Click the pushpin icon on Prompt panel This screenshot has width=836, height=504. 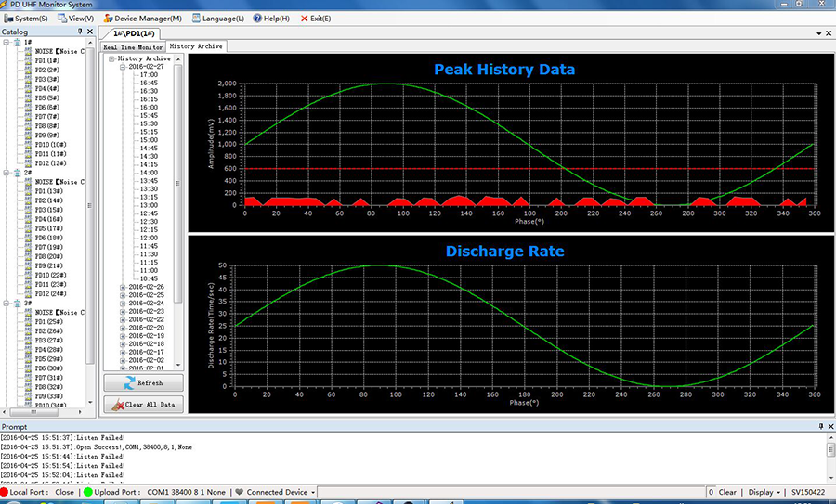[819, 426]
